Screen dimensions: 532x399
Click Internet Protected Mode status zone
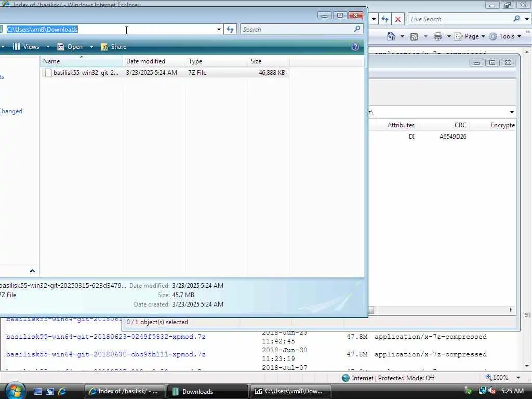click(x=388, y=378)
